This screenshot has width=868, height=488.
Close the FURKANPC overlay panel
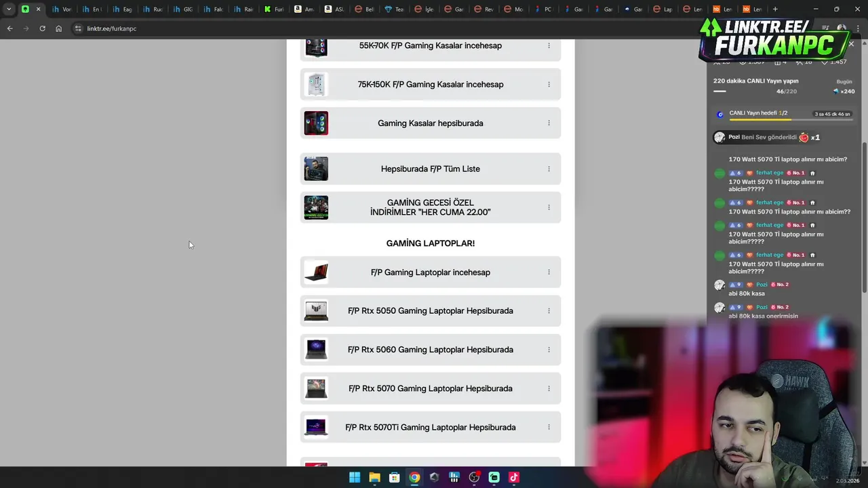pyautogui.click(x=851, y=44)
